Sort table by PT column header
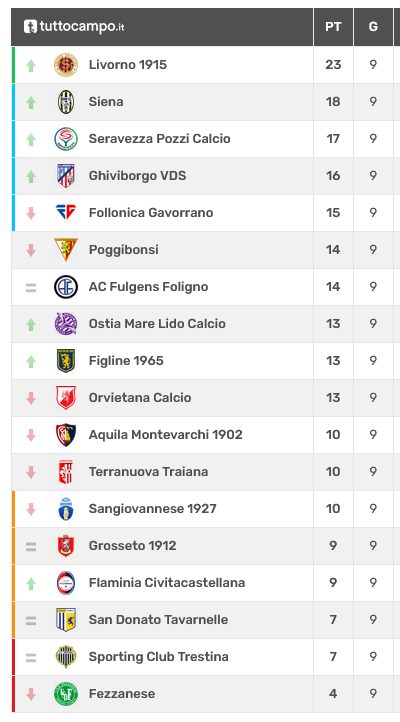Viewport: 400px width, 722px height. click(333, 27)
